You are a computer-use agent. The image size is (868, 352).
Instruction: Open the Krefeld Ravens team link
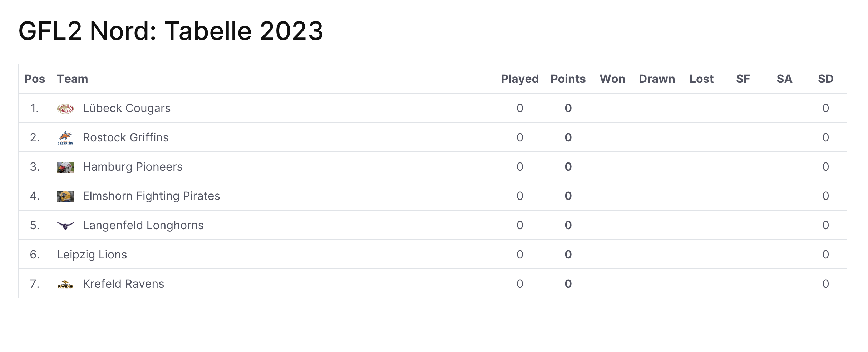point(123,284)
